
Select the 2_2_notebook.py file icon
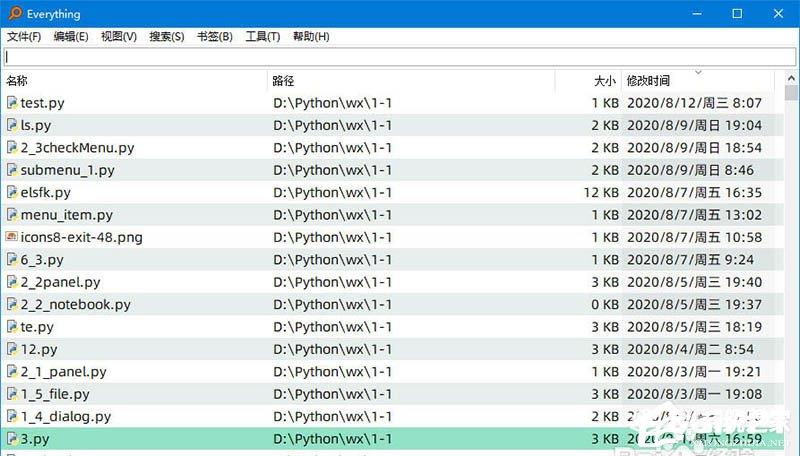point(12,305)
